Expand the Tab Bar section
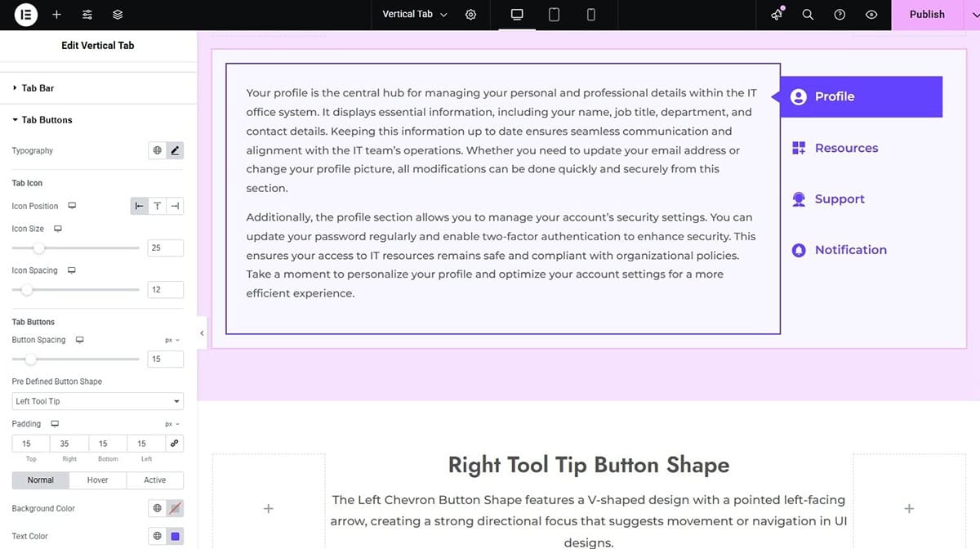This screenshot has height=549, width=980. (98, 88)
